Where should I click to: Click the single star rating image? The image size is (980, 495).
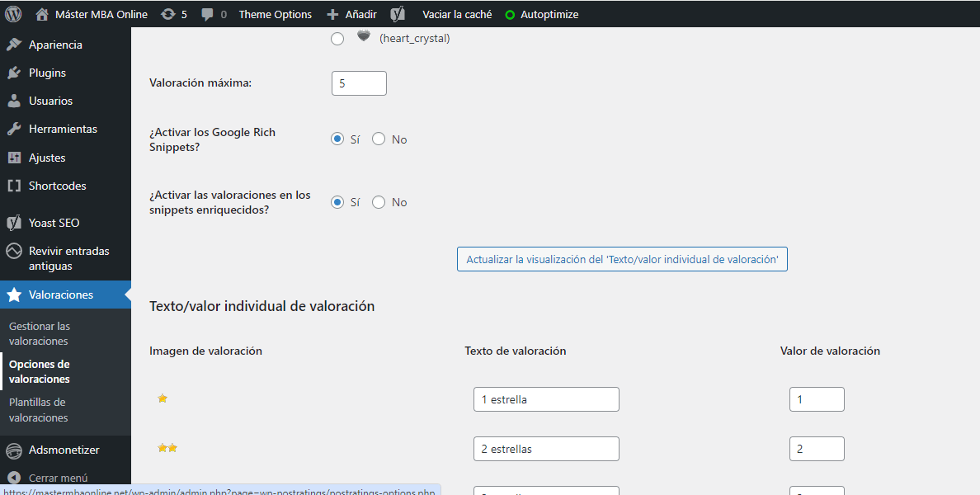point(163,398)
